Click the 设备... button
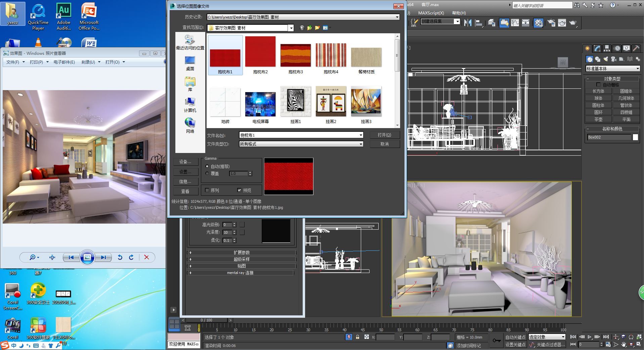Viewport: 644px width, 350px height. click(185, 162)
